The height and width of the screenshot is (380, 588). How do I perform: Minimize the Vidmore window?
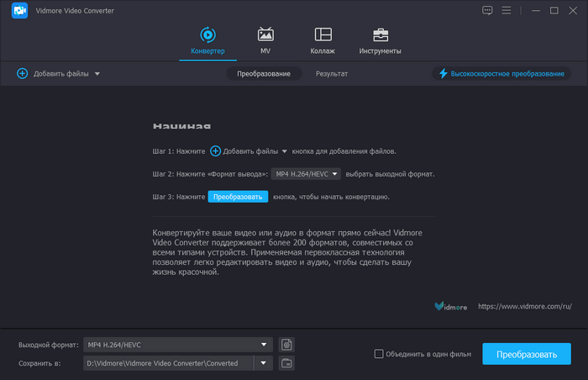coord(536,11)
